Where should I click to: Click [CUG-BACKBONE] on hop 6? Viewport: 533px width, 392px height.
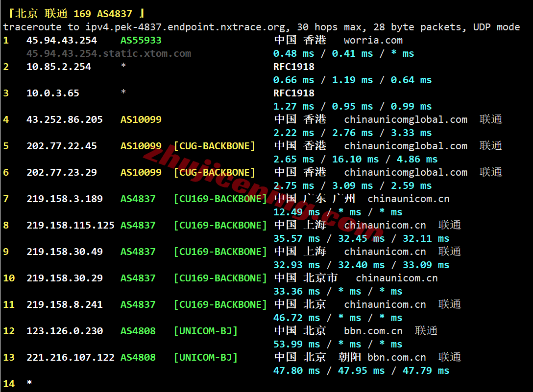pyautogui.click(x=215, y=173)
